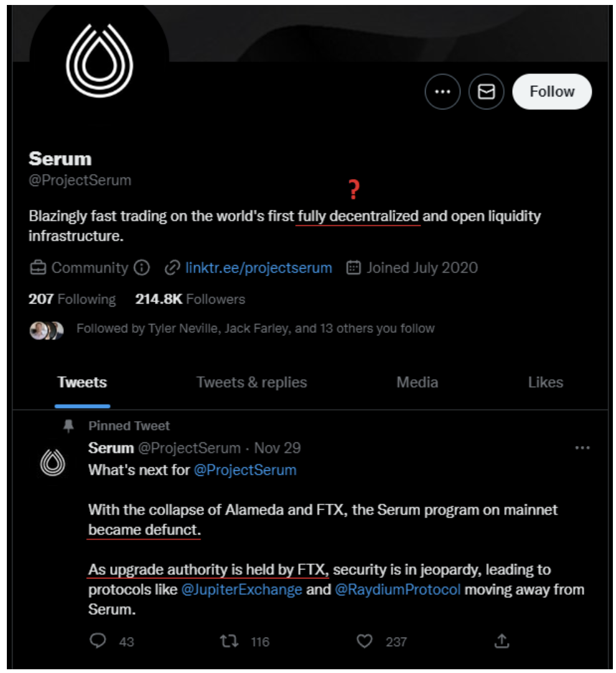The height and width of the screenshot is (673, 616).
Task: View the 214.8K Followers list
Action: pos(190,299)
